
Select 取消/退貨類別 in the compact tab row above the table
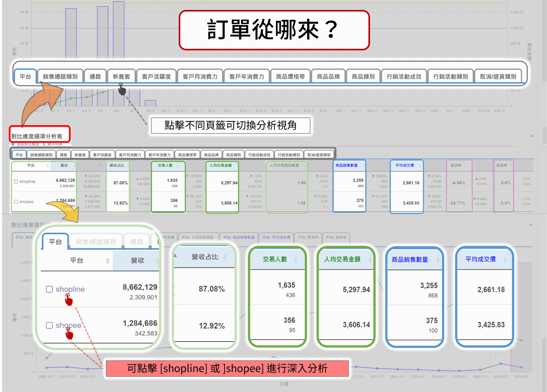click(319, 155)
